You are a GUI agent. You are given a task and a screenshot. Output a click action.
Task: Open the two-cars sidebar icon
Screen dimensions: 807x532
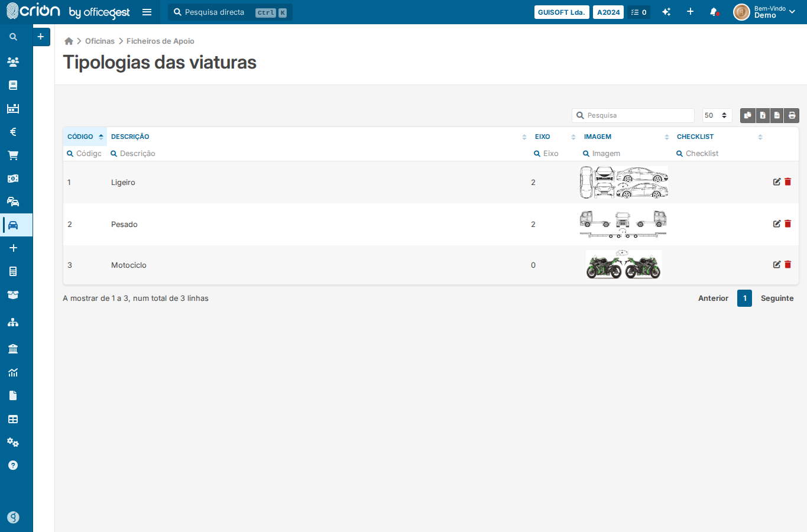click(x=13, y=202)
